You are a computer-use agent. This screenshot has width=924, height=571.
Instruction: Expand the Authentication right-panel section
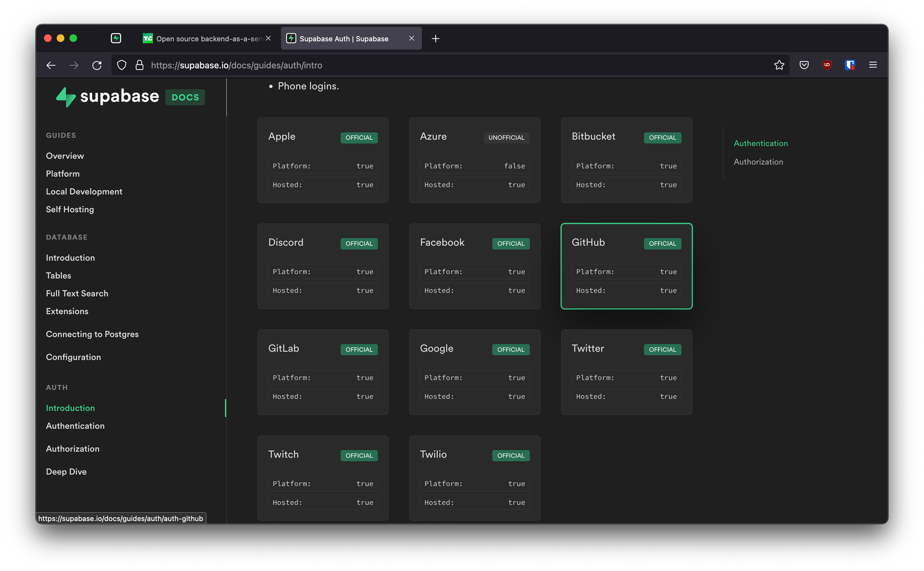click(761, 143)
